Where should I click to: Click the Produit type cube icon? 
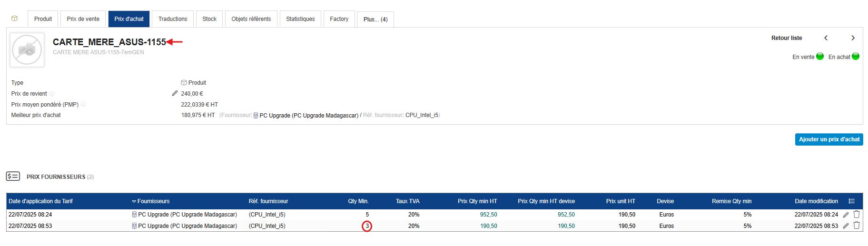click(x=184, y=83)
